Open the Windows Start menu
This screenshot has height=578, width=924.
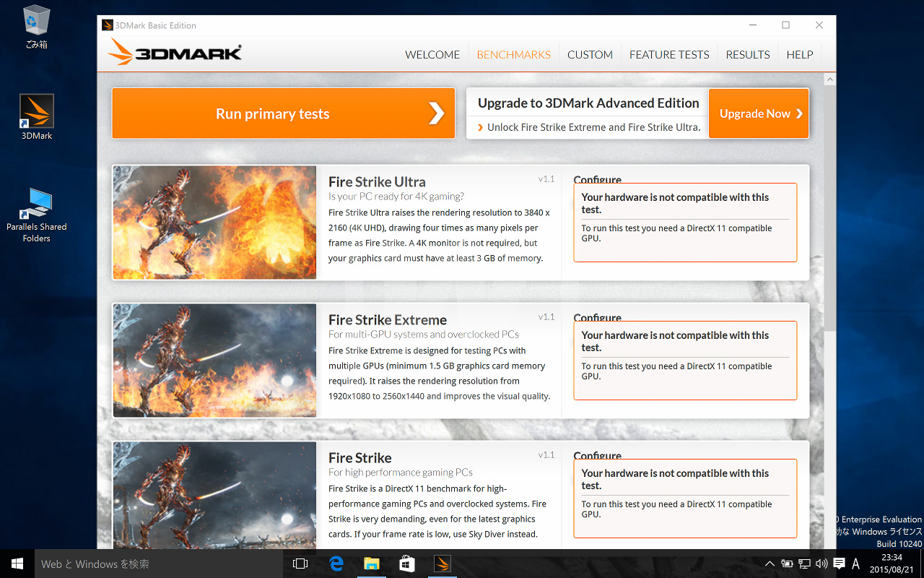click(x=17, y=564)
